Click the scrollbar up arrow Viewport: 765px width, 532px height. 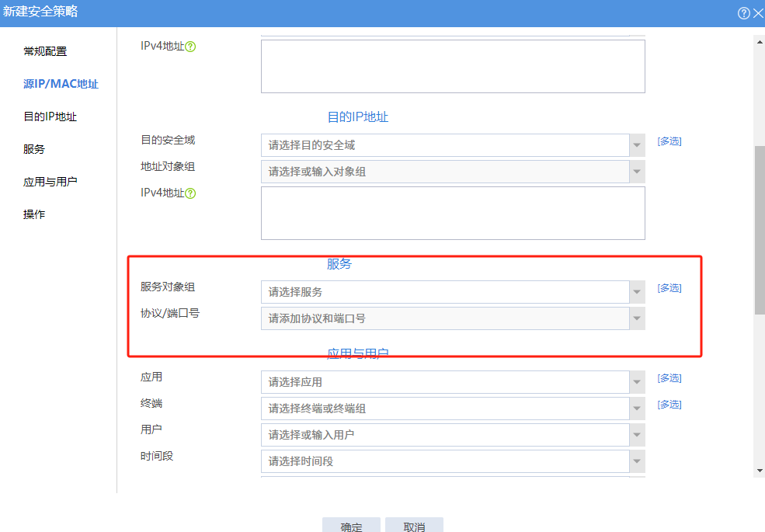click(x=760, y=43)
